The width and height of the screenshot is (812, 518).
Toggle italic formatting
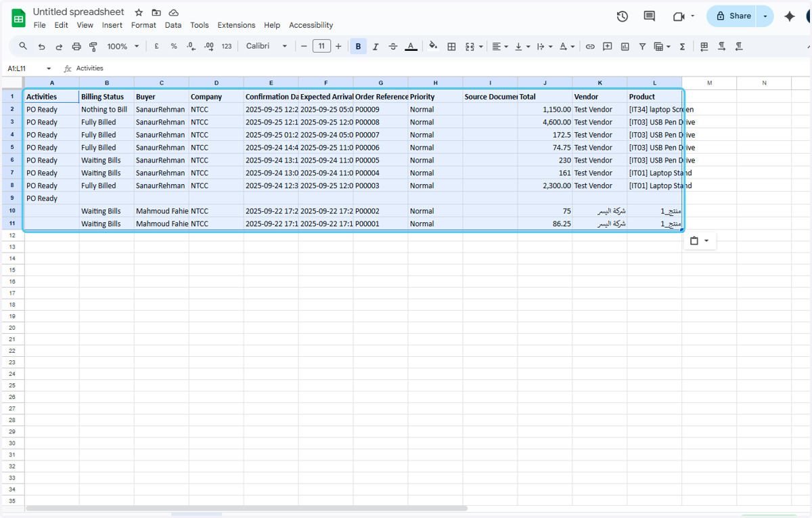pos(376,47)
